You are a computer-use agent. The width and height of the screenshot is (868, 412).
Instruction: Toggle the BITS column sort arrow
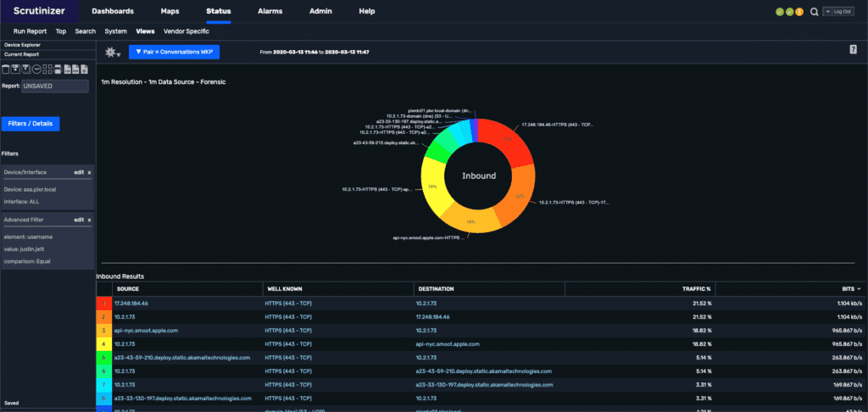pyautogui.click(x=859, y=289)
